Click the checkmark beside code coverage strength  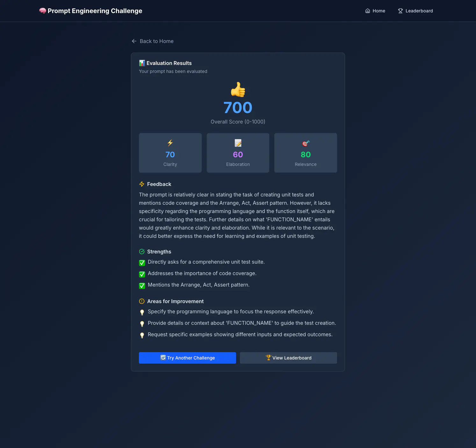click(x=142, y=274)
